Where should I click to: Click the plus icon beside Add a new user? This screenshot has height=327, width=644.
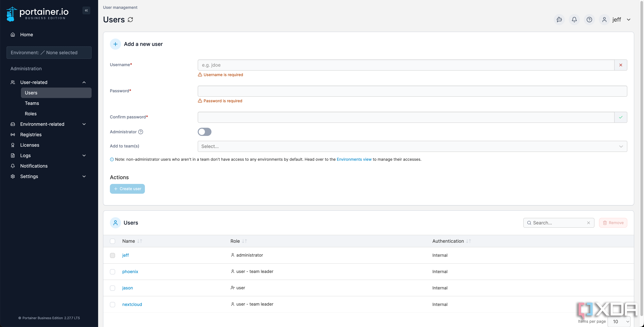[x=115, y=44]
